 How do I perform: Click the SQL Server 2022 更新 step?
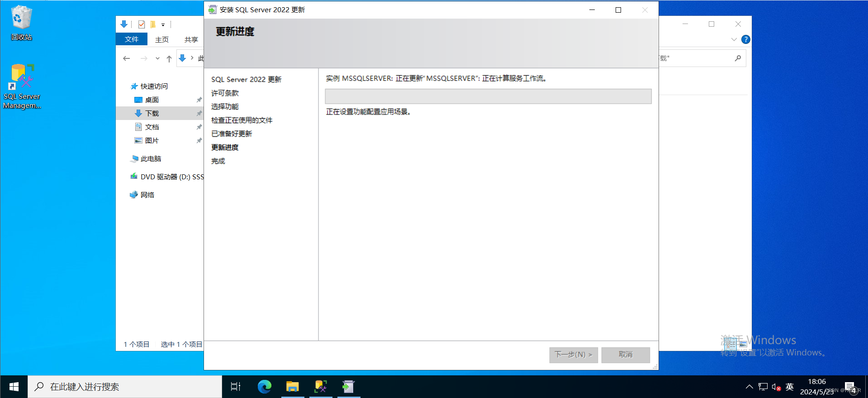click(x=246, y=79)
